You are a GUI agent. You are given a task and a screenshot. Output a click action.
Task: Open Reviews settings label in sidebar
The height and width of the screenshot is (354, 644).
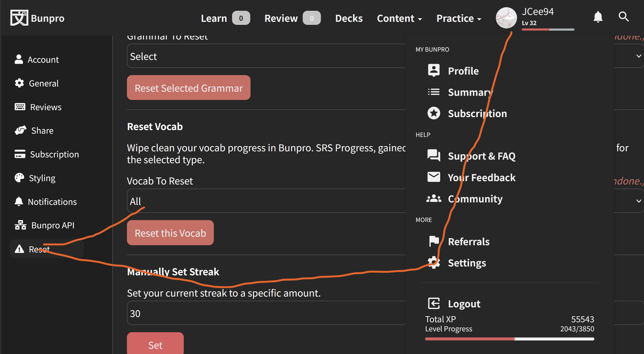pos(46,107)
